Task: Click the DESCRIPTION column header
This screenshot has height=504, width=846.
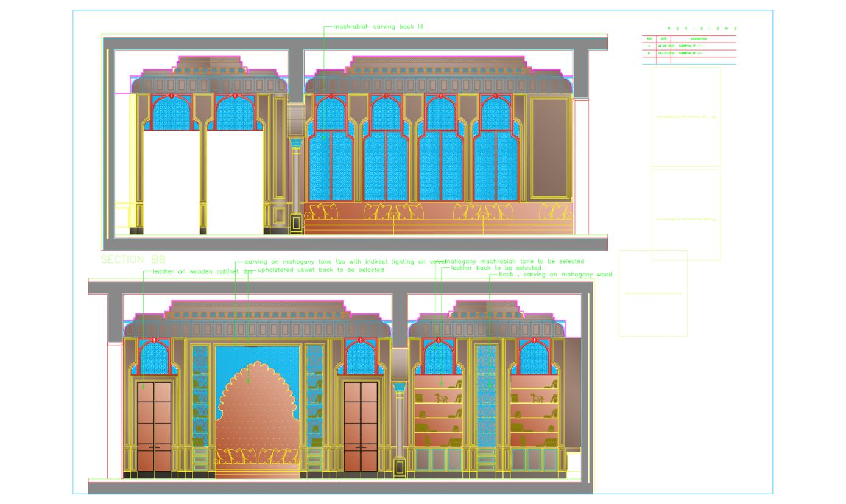Action: [698, 38]
